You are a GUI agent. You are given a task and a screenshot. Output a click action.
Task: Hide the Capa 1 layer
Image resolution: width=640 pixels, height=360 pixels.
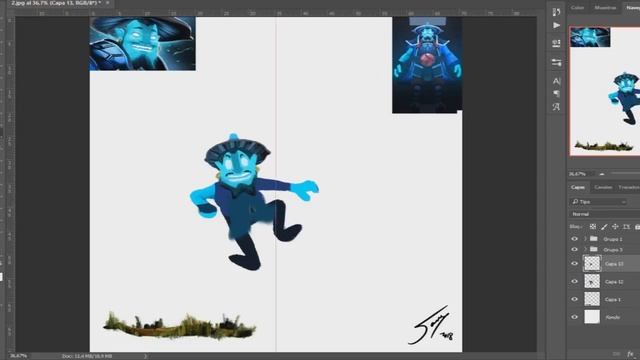575,299
